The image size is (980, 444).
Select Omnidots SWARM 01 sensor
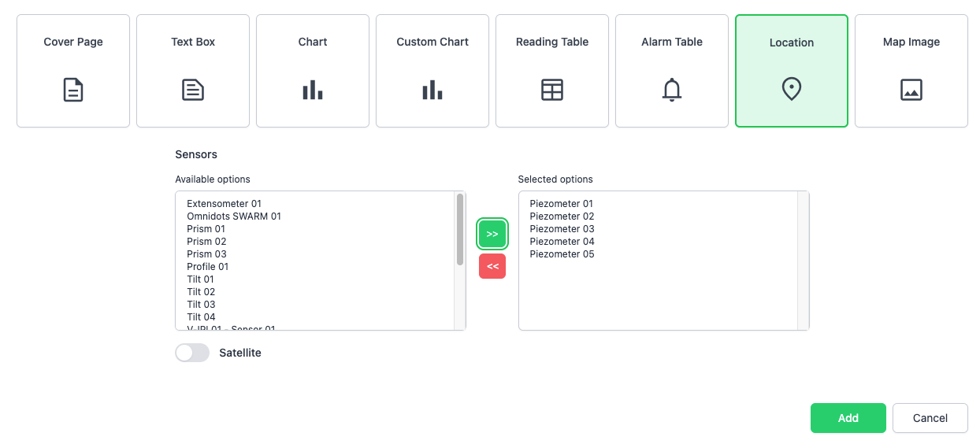tap(234, 216)
